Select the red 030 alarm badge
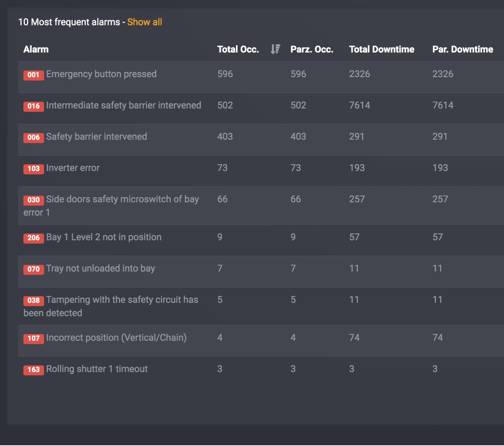This screenshot has height=446, width=504. [x=34, y=200]
